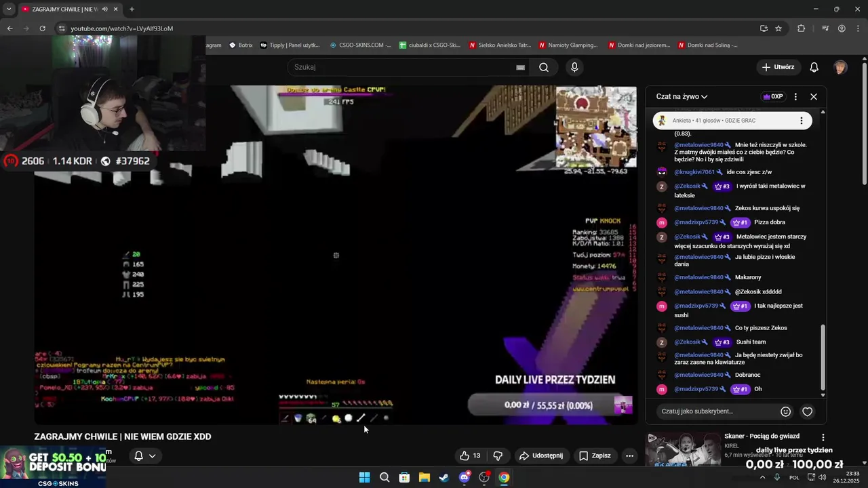This screenshot has height=488, width=868.
Task: Click the Utwórz create button
Action: [x=778, y=67]
